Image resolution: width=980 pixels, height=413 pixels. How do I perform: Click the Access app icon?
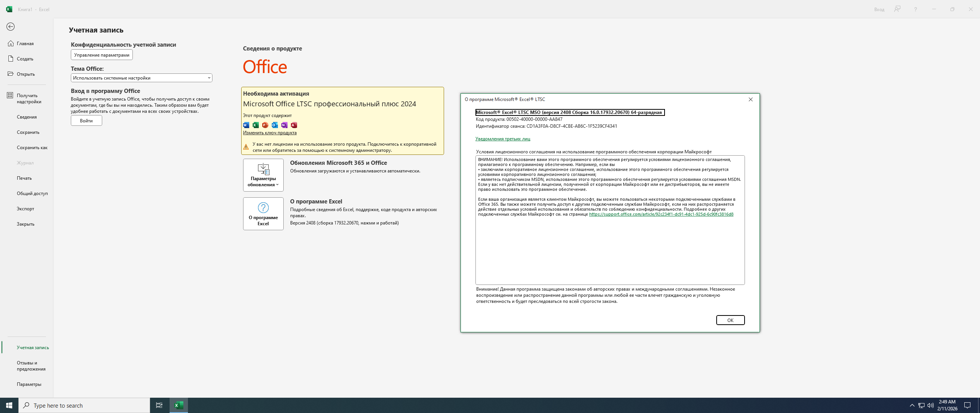[x=294, y=125]
